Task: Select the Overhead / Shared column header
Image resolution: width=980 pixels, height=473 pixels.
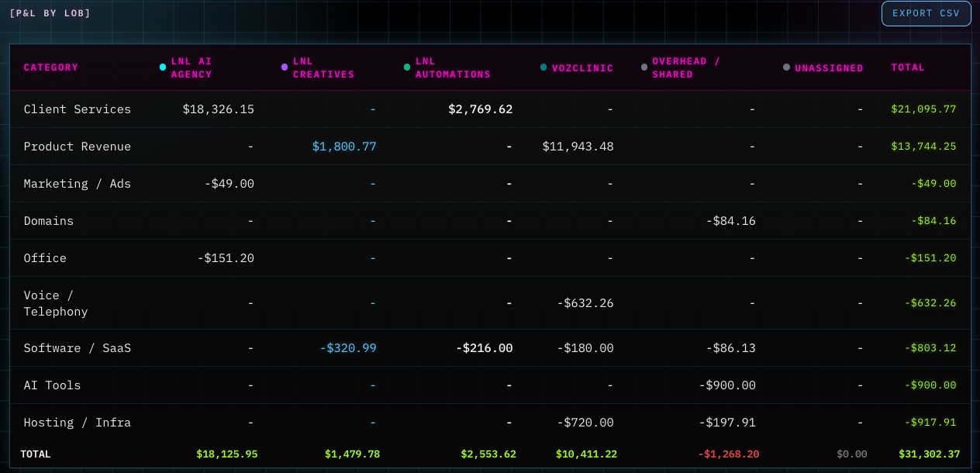Action: point(686,67)
